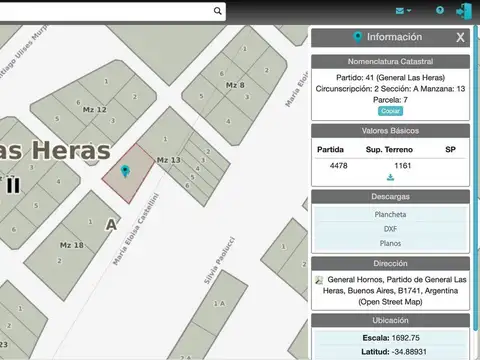The image size is (480, 360).
Task: Click the Mz 18 block label
Action: pos(72,245)
